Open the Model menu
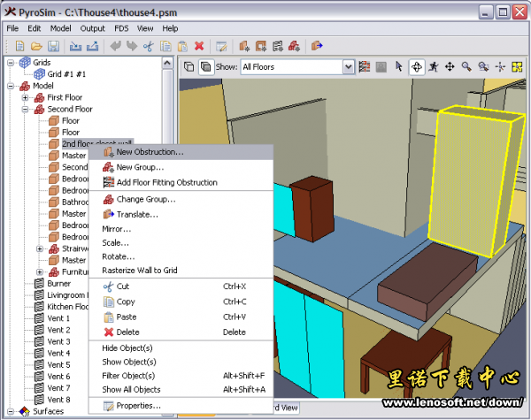Image resolution: width=531 pixels, height=420 pixels. tap(60, 28)
